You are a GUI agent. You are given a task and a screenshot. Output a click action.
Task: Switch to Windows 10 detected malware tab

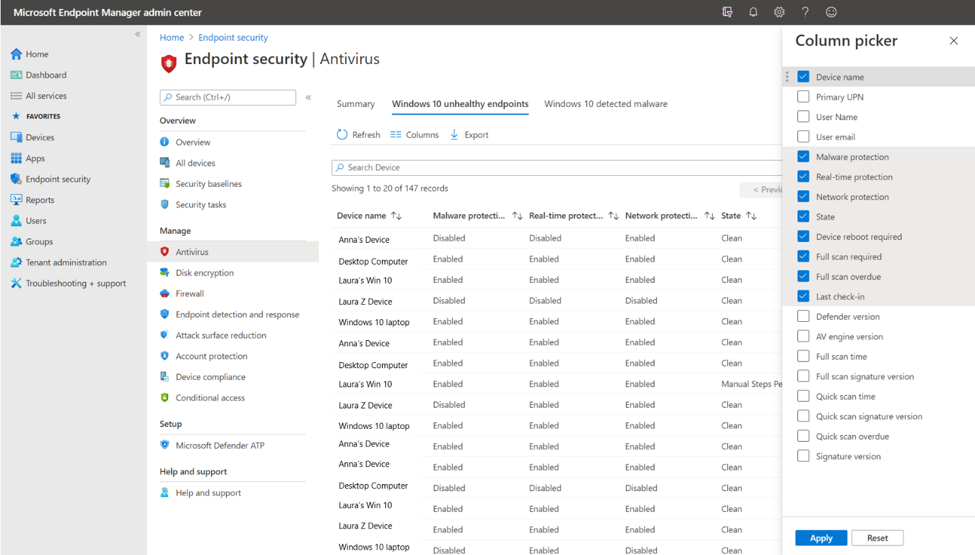pos(606,104)
